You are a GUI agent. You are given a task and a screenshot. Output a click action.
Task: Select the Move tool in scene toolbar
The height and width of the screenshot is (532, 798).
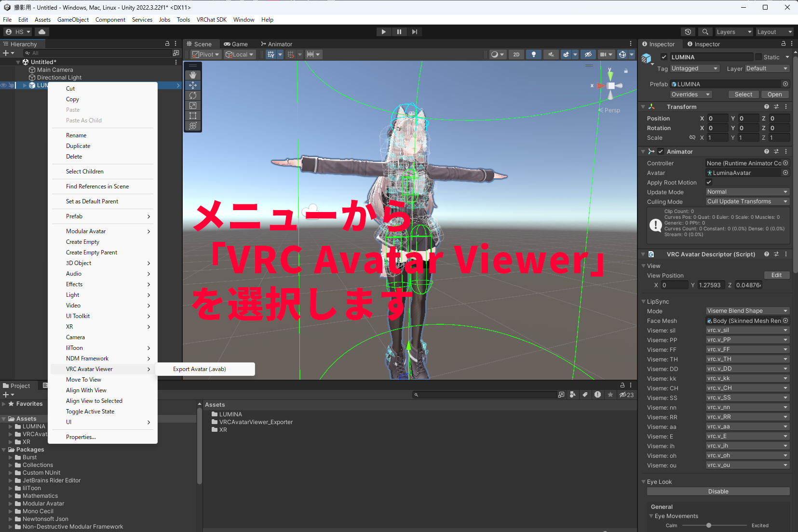pos(193,85)
